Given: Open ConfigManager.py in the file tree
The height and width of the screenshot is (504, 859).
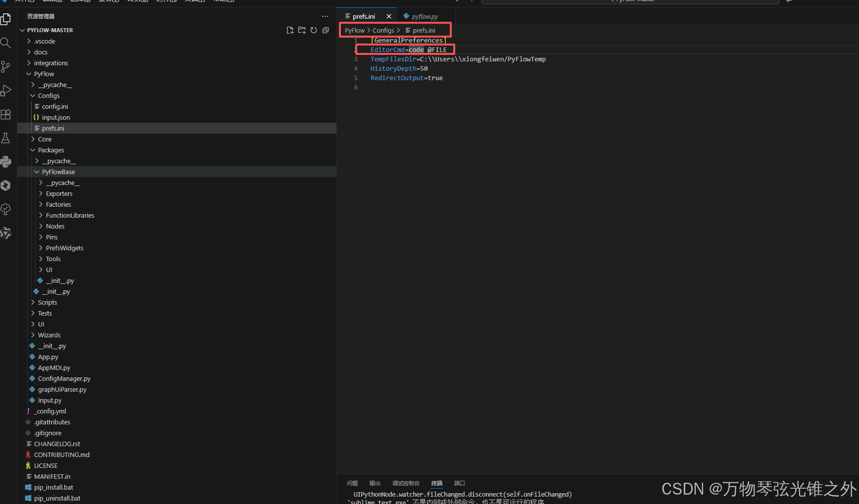Looking at the screenshot, I should [x=64, y=378].
